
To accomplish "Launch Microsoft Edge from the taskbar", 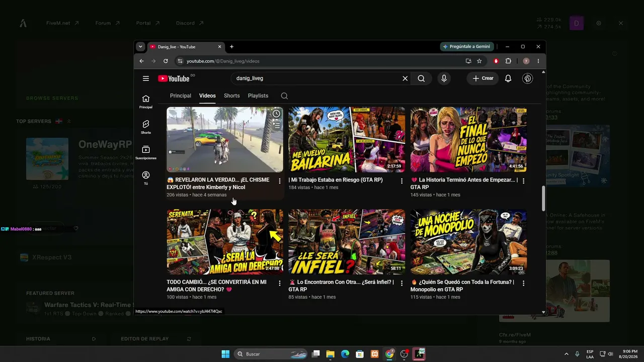I will 345,354.
